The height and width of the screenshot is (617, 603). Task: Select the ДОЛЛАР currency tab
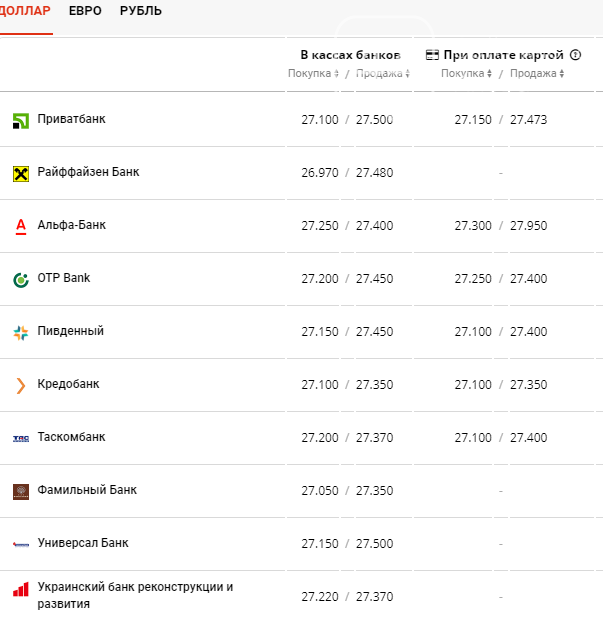pyautogui.click(x=25, y=11)
